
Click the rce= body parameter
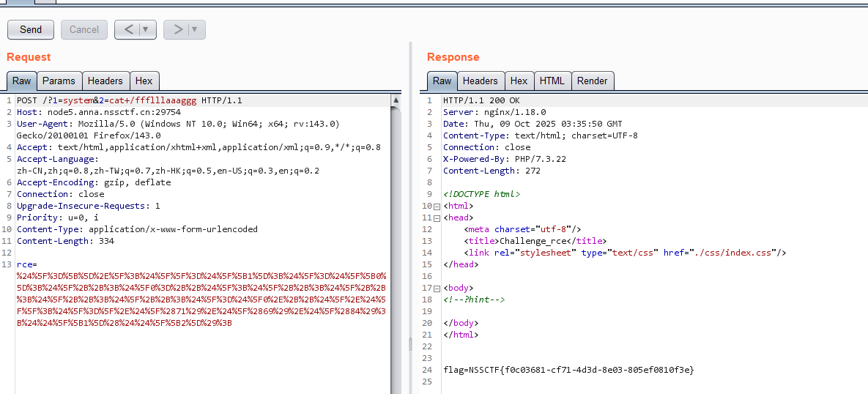(x=26, y=264)
